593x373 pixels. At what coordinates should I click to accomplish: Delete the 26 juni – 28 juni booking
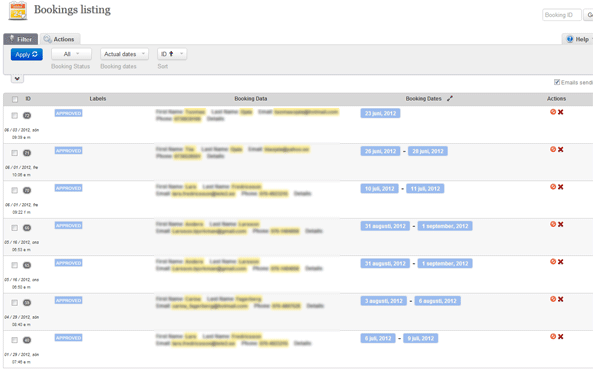point(560,149)
